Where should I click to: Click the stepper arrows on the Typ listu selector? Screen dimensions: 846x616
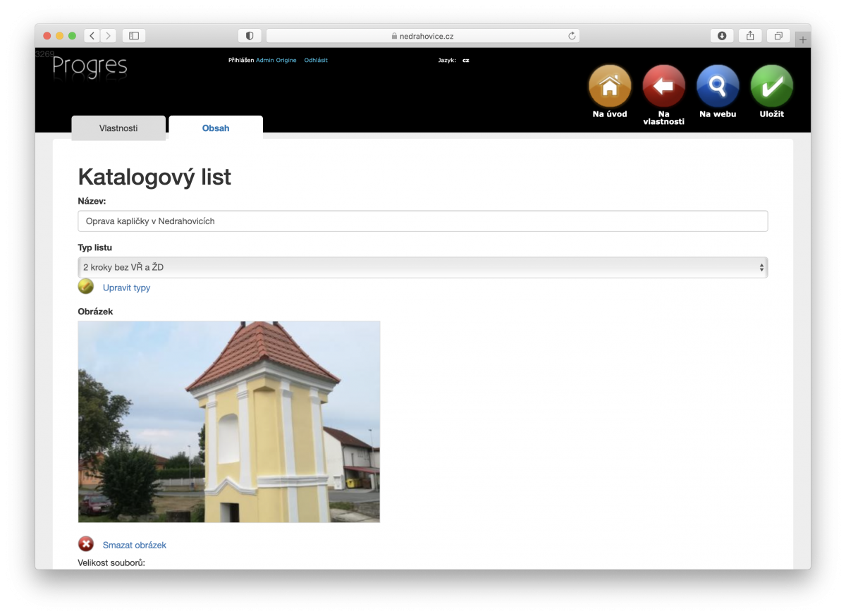[x=761, y=267]
